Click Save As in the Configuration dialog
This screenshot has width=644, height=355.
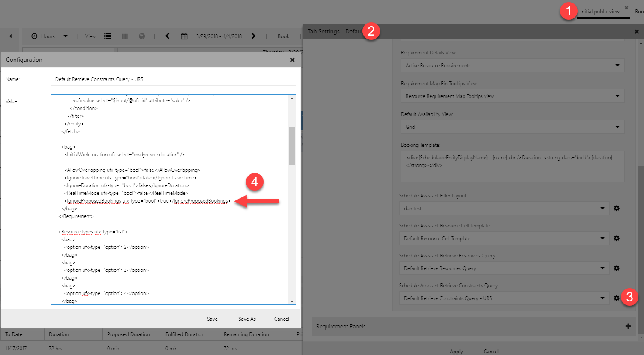coord(246,319)
